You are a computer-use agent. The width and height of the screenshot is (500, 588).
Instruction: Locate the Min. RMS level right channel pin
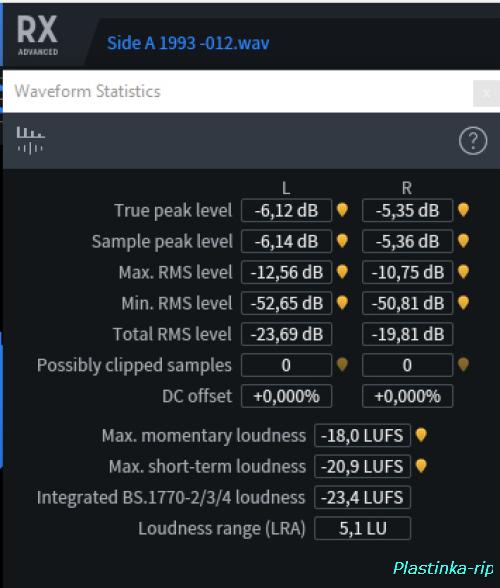[463, 303]
